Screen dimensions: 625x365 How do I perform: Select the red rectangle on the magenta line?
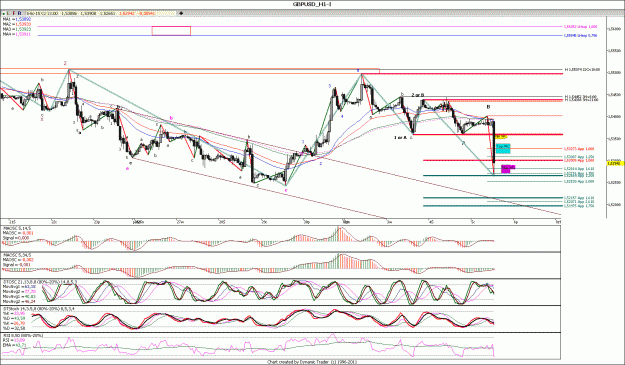[x=171, y=31]
